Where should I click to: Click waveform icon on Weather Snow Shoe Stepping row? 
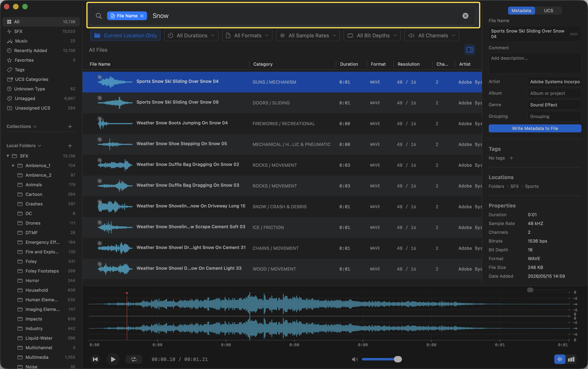point(100,140)
